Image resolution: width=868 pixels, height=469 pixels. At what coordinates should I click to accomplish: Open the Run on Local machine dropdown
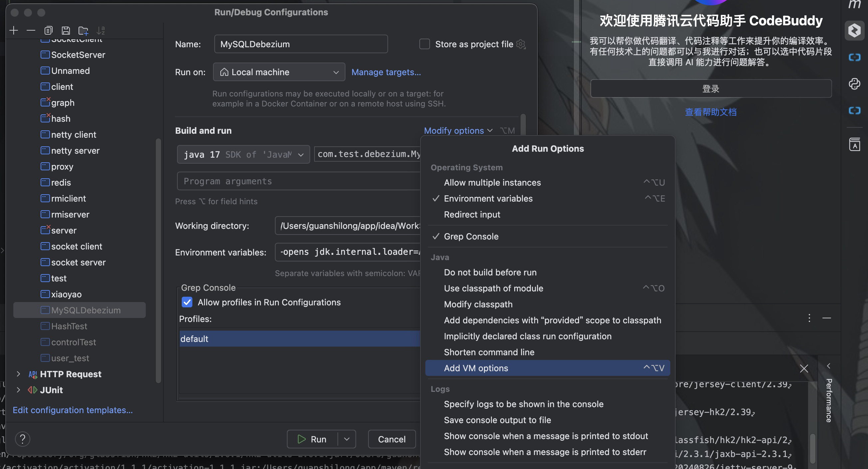point(279,72)
